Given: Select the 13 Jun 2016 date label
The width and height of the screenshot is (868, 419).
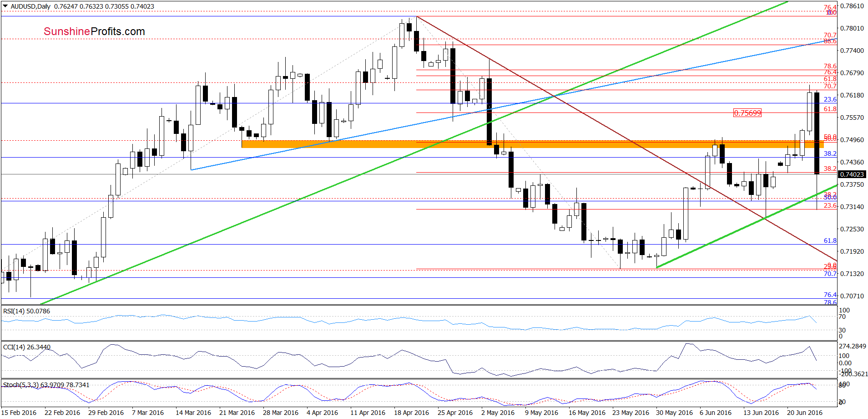Looking at the screenshot, I should coord(761,413).
